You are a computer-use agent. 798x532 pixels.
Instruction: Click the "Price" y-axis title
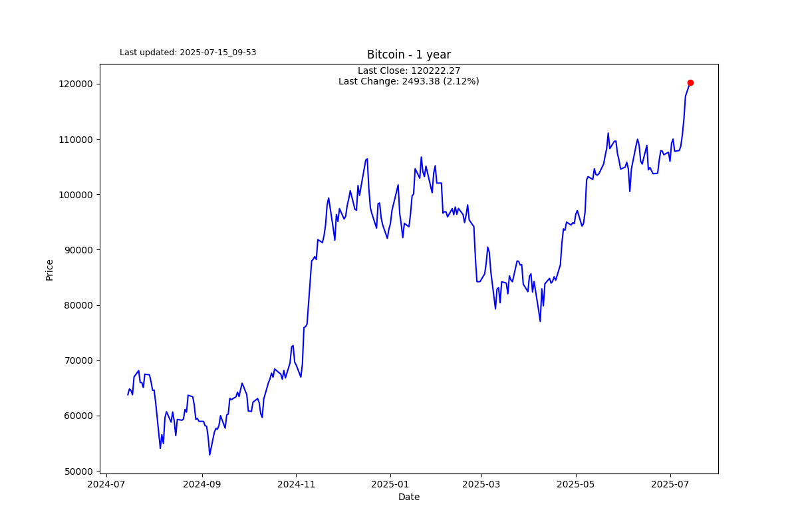49,269
